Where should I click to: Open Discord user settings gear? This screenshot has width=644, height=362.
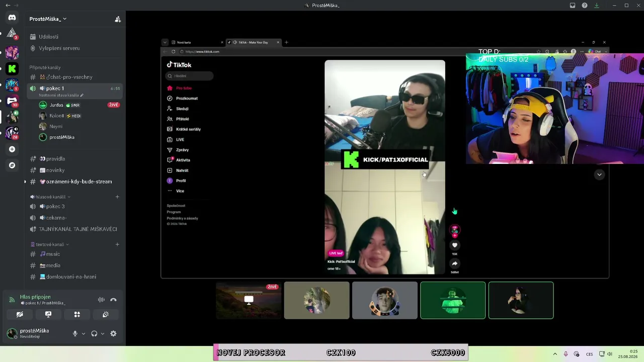tap(113, 333)
